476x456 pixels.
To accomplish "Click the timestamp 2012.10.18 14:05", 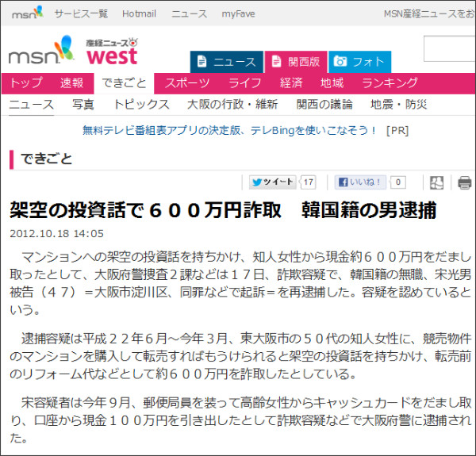I will tap(56, 234).
